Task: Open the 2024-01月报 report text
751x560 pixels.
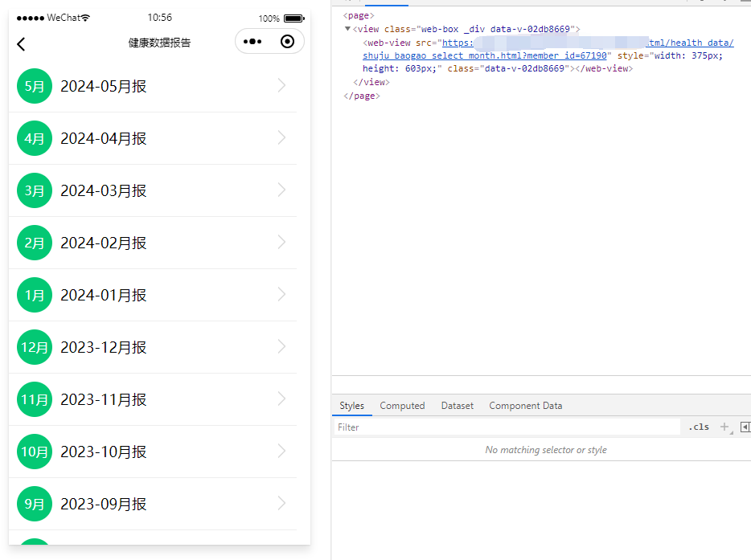Action: click(x=104, y=295)
